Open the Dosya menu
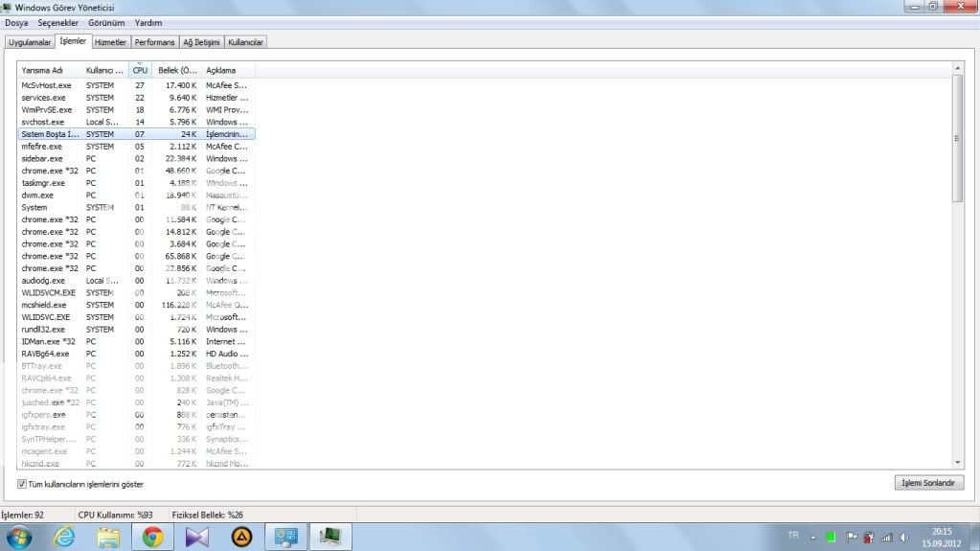The height and width of the screenshot is (551, 980). pyautogui.click(x=16, y=22)
